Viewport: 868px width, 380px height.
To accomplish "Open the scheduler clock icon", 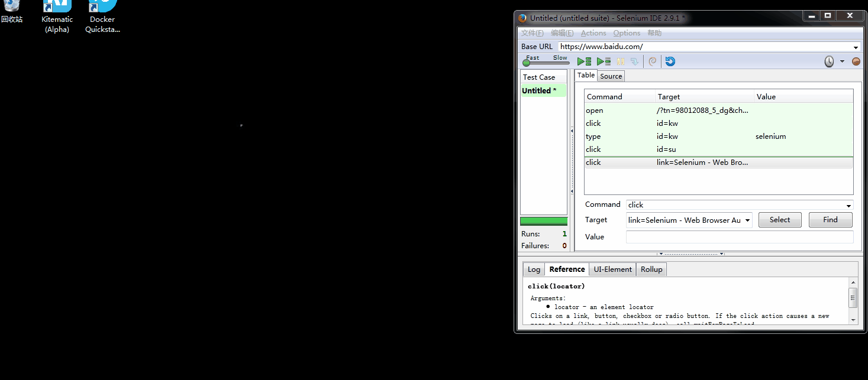I will (830, 61).
